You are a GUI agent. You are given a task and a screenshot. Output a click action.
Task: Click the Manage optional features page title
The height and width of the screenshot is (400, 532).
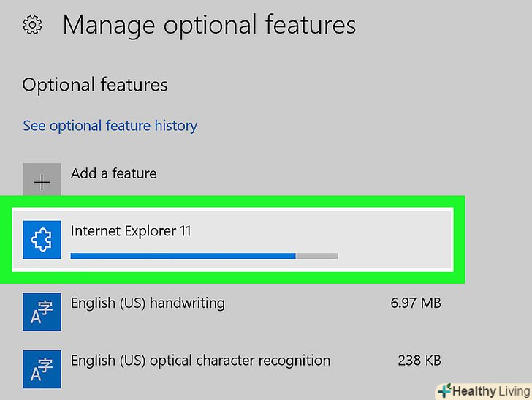click(209, 26)
